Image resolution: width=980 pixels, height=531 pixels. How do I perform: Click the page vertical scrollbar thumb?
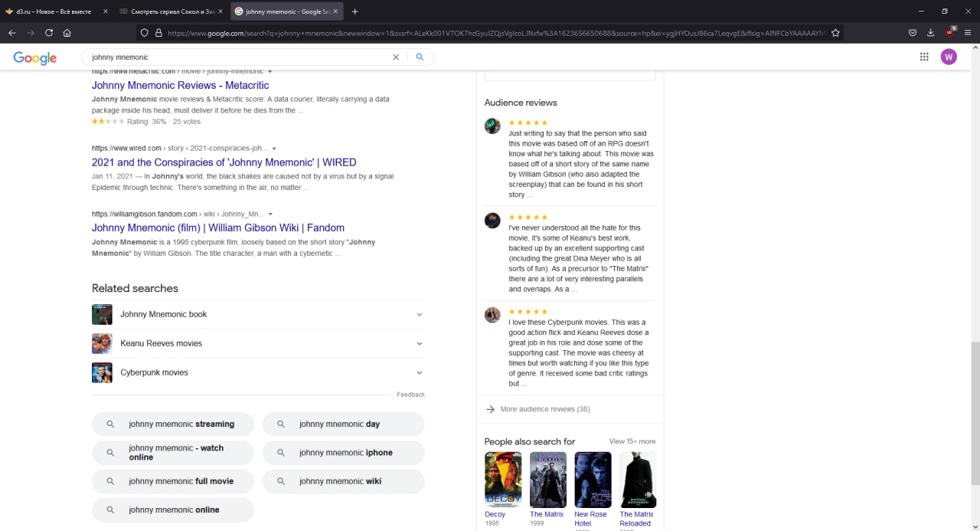(x=975, y=413)
